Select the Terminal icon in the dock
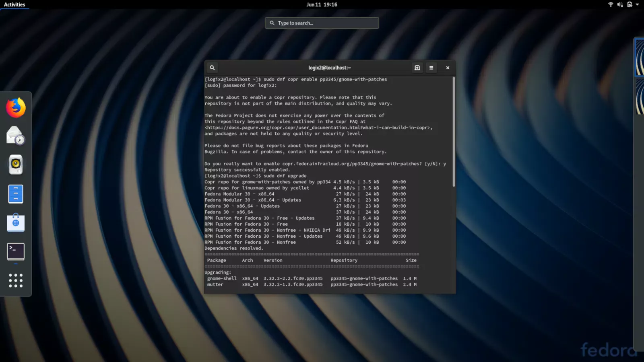 click(15, 251)
